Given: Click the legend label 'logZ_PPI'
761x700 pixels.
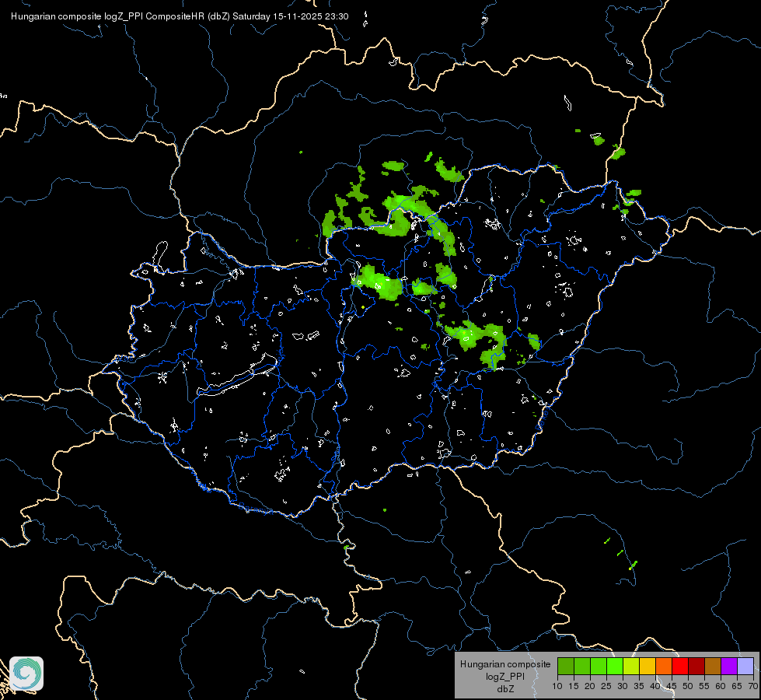Looking at the screenshot, I should [x=505, y=676].
